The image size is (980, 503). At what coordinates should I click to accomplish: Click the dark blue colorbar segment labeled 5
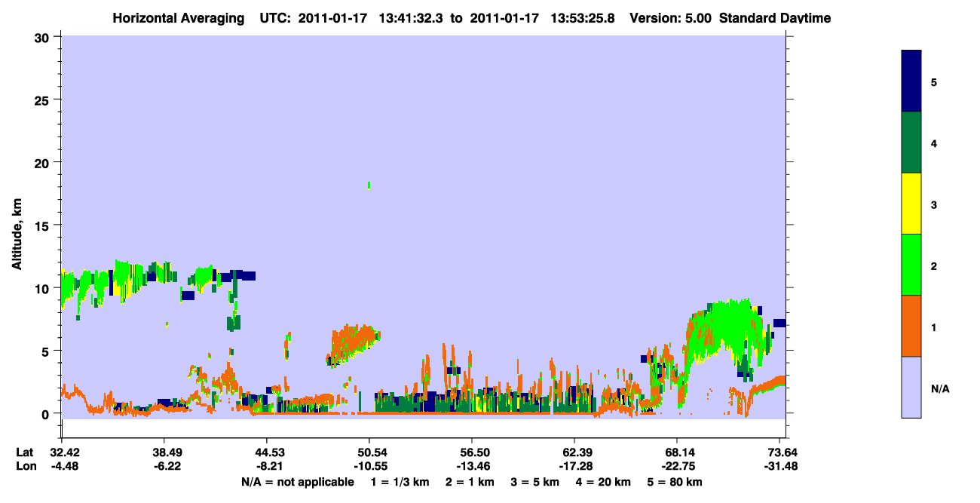pos(911,81)
